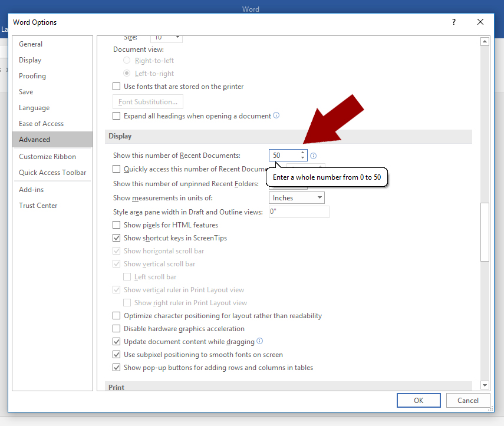The image size is (504, 426).
Task: Click the 'Document view:' label
Action: point(139,49)
